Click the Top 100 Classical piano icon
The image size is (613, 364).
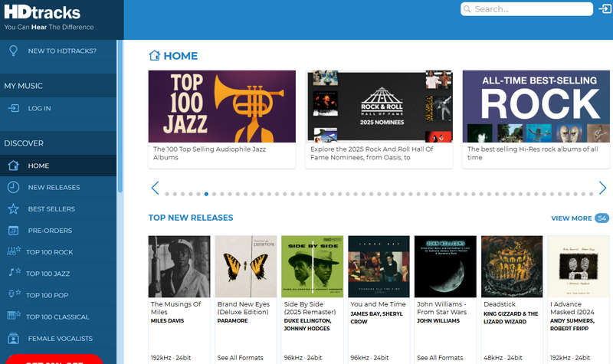pos(14,316)
